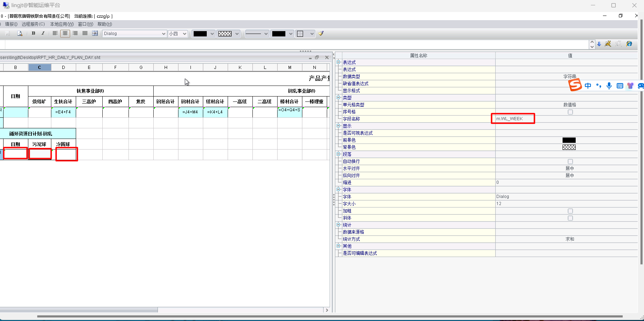Select column header M in the sheet
Viewport: 644px width, 321px height.
point(290,68)
